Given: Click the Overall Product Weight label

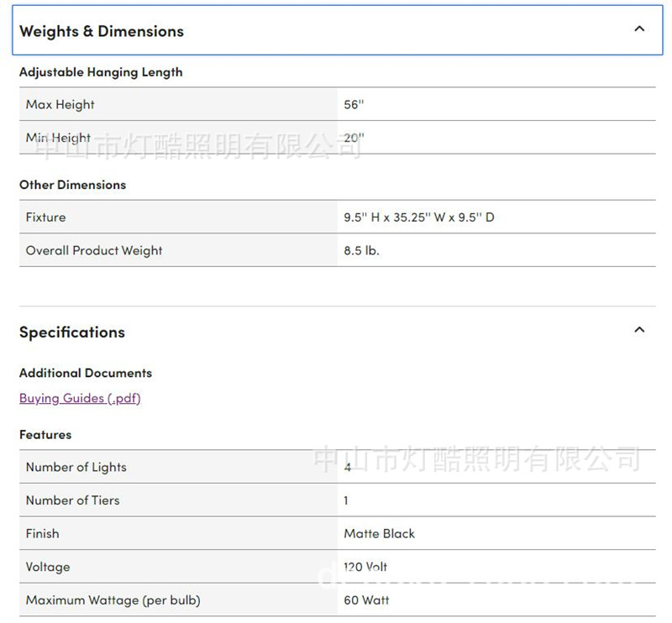Looking at the screenshot, I should (94, 250).
